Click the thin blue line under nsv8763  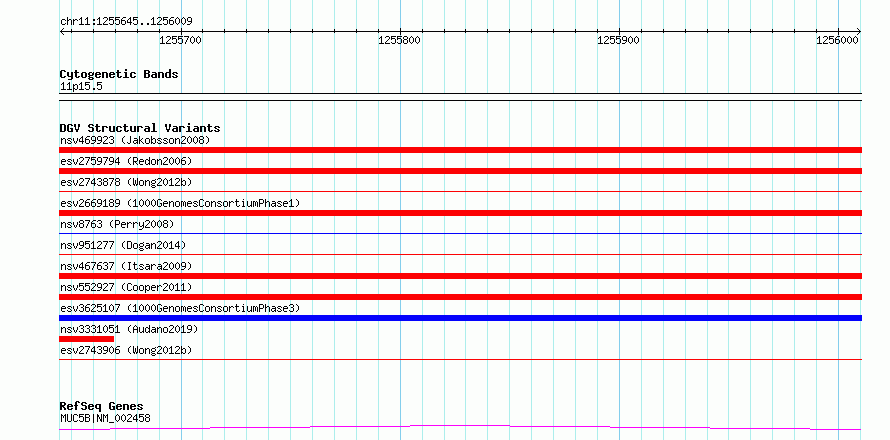[x=460, y=233]
